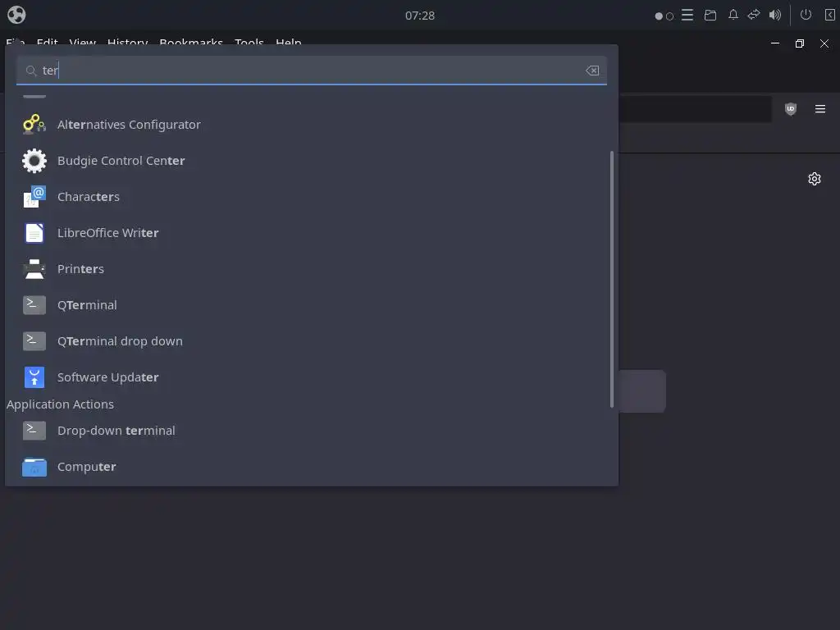Open the Bookmarks menu in the browser
The image size is (840, 630).
[x=191, y=43]
